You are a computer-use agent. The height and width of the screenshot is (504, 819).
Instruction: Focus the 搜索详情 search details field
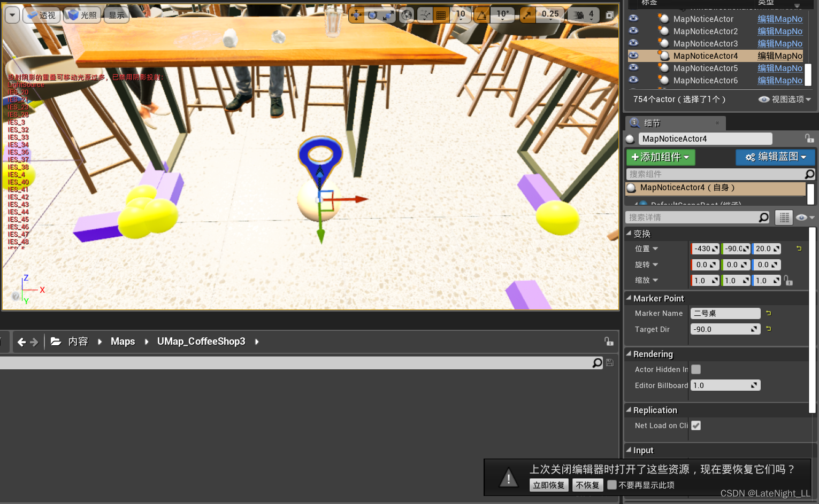point(691,218)
